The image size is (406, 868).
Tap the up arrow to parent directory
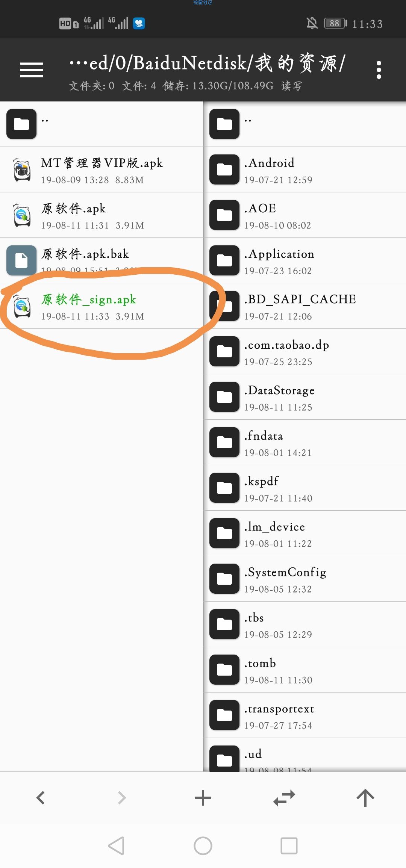(365, 797)
